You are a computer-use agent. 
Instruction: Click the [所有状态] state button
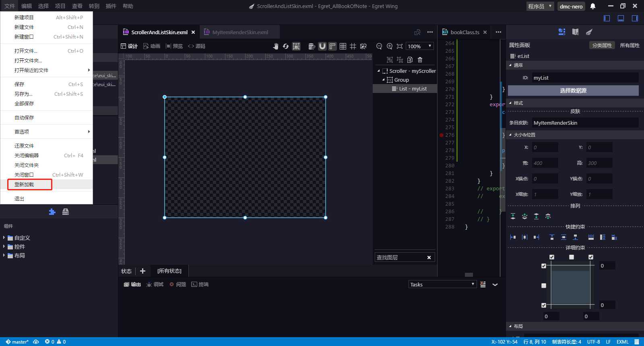pos(169,271)
